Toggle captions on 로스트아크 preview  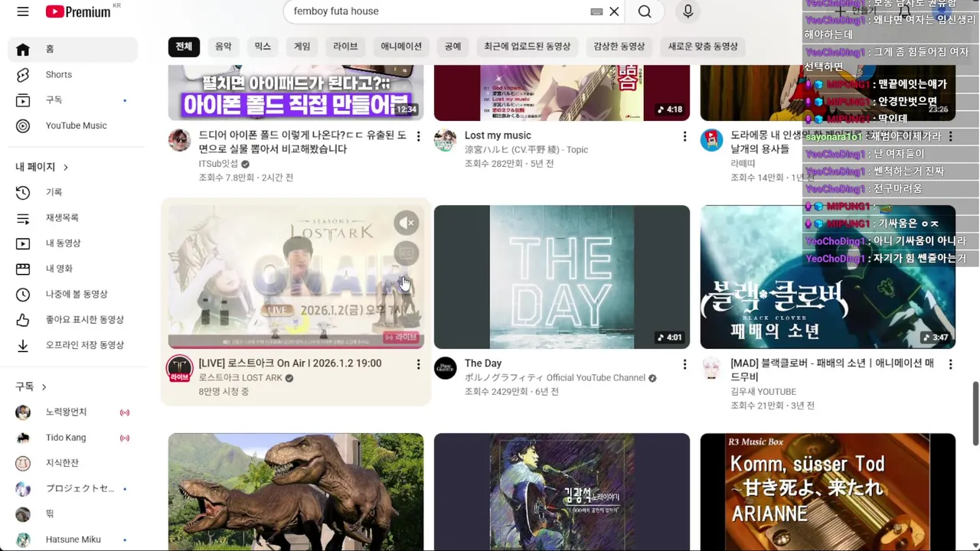coord(407,253)
